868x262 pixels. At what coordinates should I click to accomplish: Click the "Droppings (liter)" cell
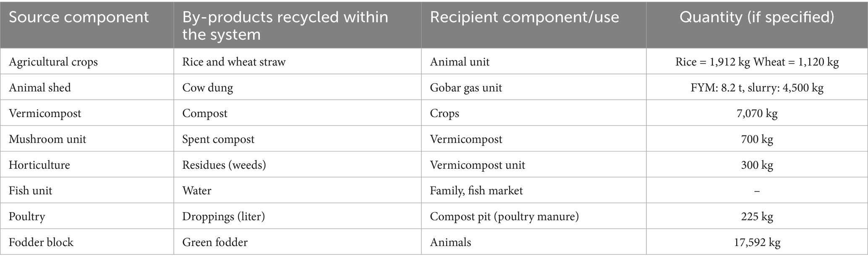pyautogui.click(x=223, y=216)
